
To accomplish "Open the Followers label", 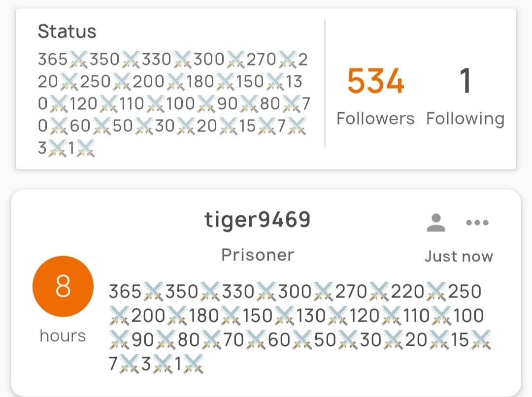I will pos(375,118).
